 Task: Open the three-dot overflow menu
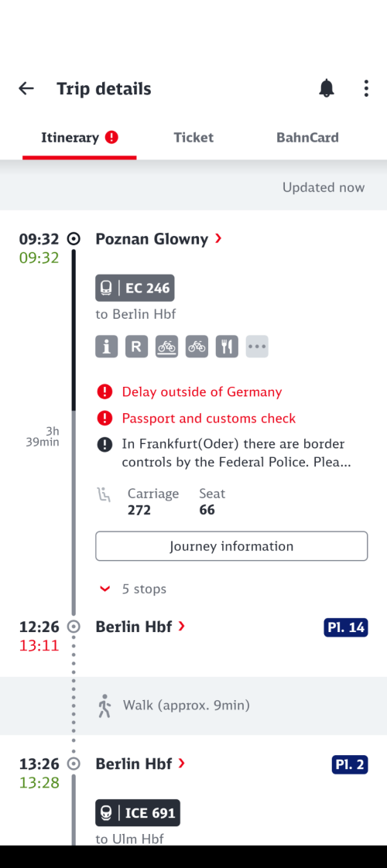click(x=366, y=88)
